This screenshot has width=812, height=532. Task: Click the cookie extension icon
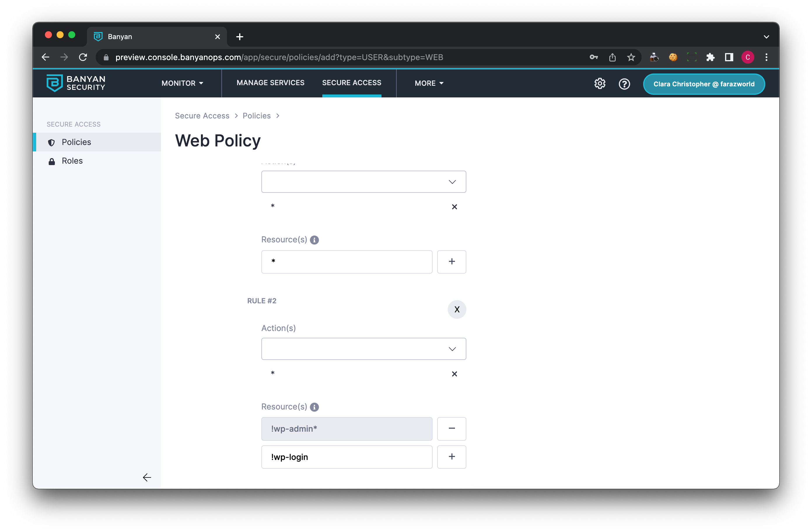673,57
